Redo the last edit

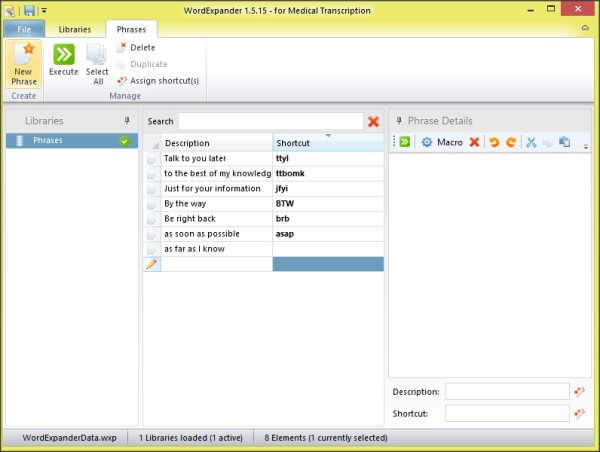tap(511, 142)
